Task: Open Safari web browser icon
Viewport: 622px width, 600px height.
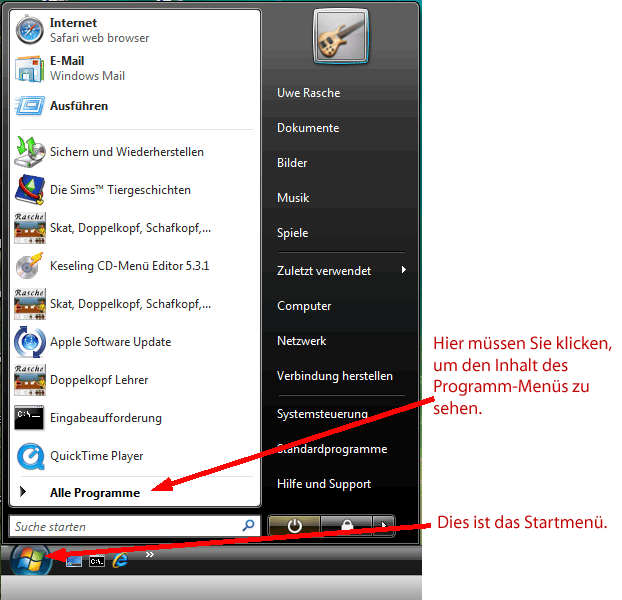Action: [x=29, y=30]
